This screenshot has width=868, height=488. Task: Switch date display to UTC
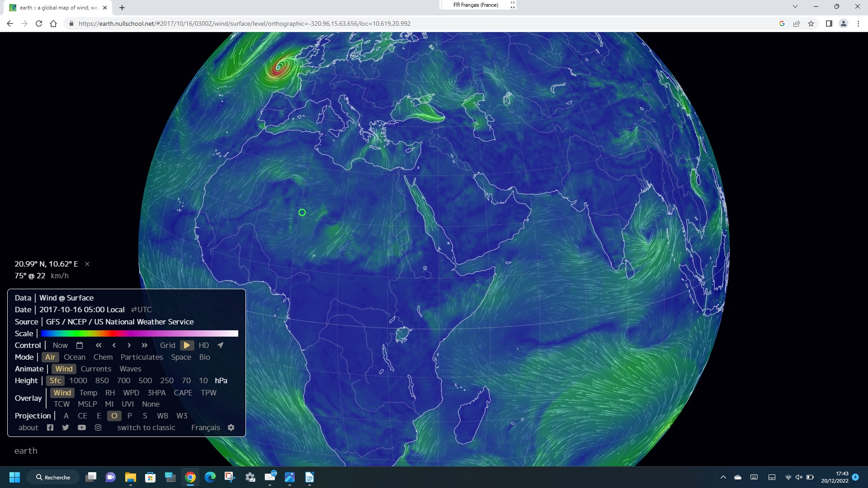point(142,310)
